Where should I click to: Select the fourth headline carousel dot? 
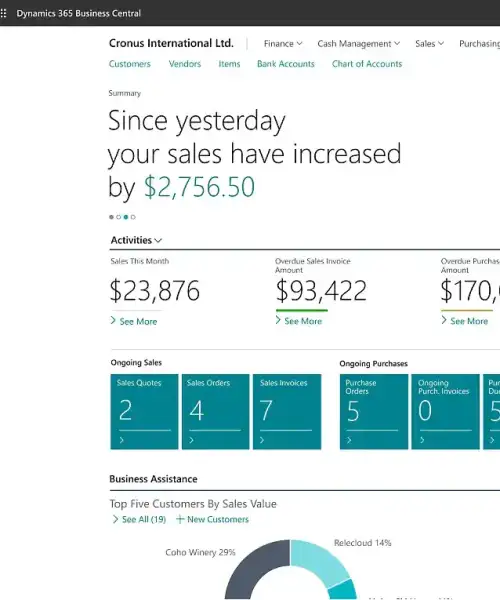133,217
